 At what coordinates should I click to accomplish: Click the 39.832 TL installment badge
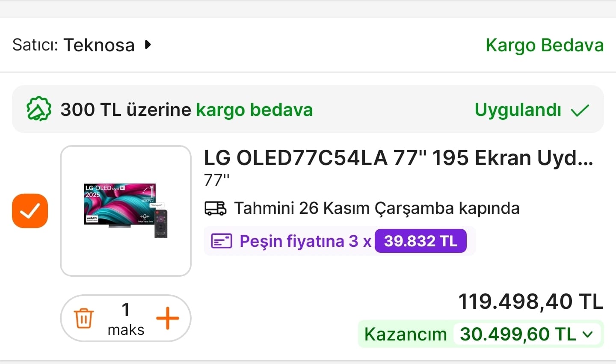[x=421, y=241]
